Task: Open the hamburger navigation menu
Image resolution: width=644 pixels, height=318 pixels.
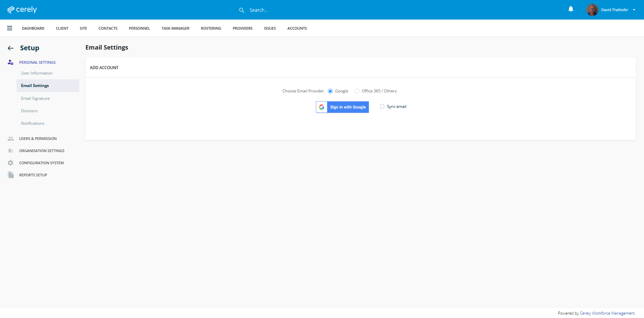Action: 10,28
